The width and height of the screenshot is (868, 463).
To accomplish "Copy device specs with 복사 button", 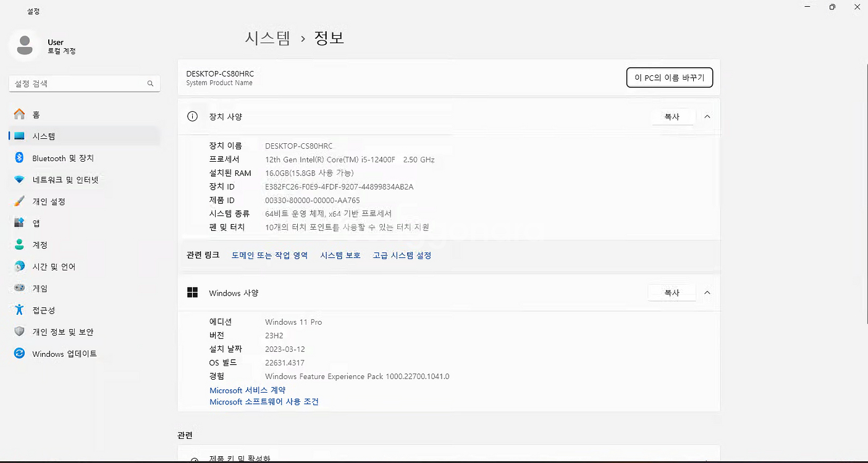I will (672, 117).
